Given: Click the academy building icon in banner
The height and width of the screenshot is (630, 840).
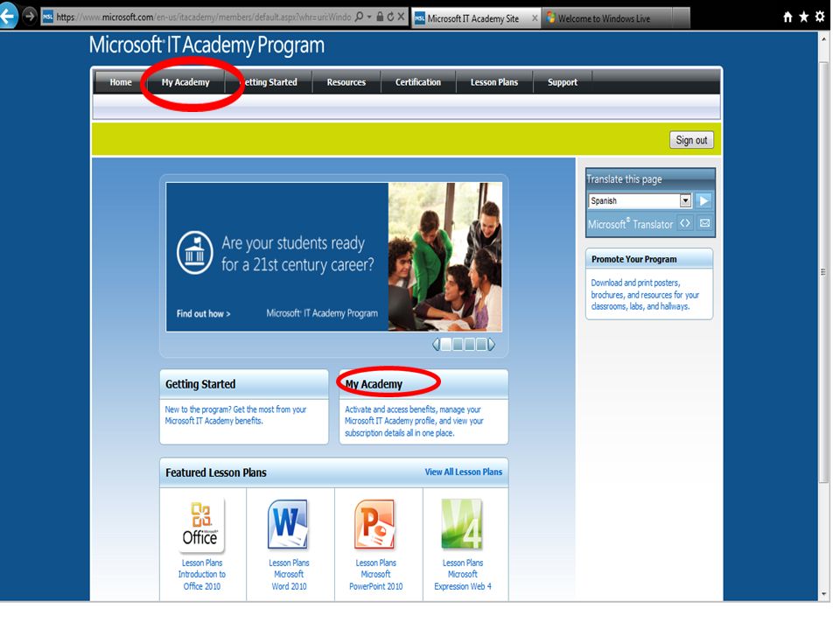Looking at the screenshot, I should [194, 253].
